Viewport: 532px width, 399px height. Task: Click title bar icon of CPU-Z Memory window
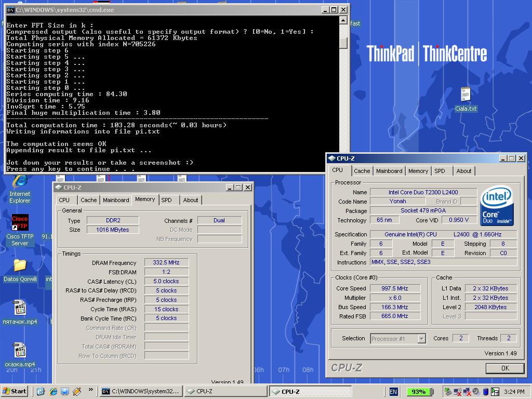(59, 187)
